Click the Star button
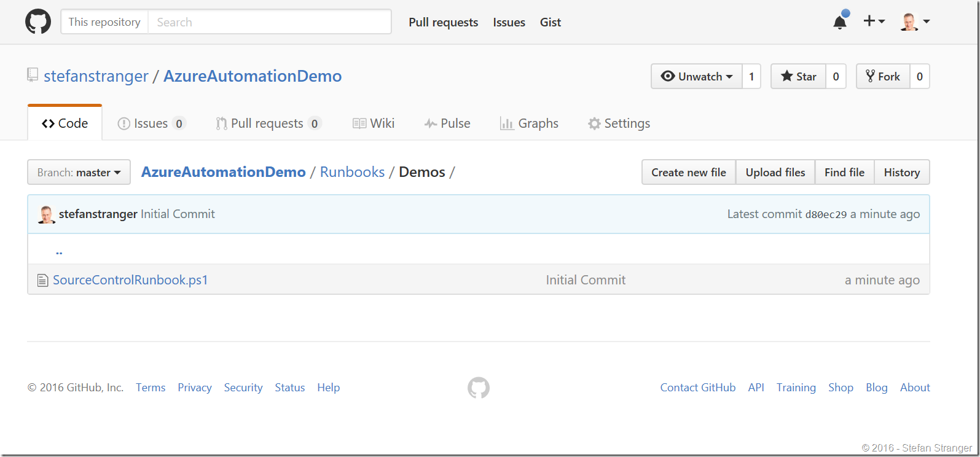This screenshot has width=980, height=457. (798, 76)
